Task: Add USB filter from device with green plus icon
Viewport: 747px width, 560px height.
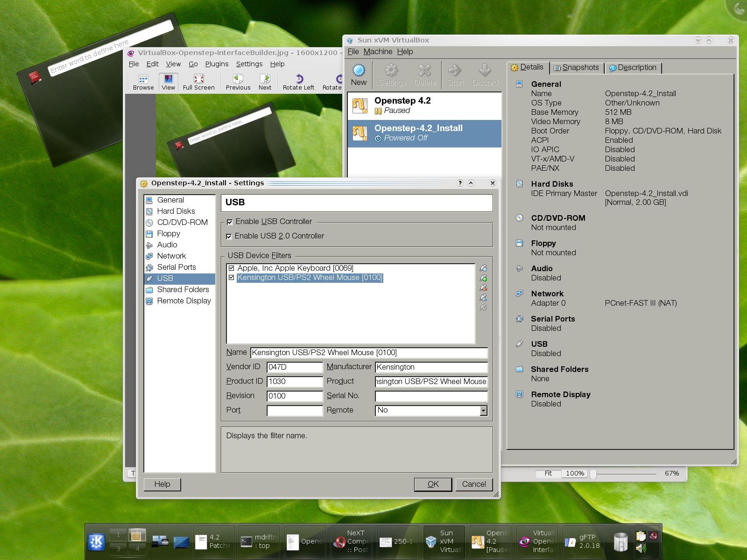Action: click(x=484, y=278)
